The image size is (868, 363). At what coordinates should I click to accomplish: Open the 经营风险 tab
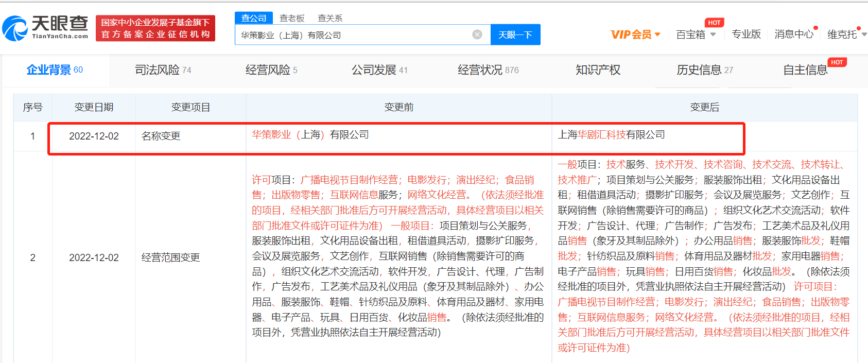tap(271, 70)
